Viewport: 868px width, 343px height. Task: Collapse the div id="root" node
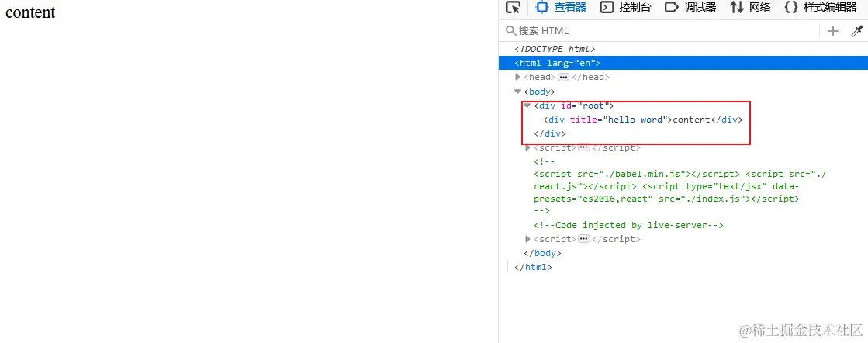[x=527, y=106]
